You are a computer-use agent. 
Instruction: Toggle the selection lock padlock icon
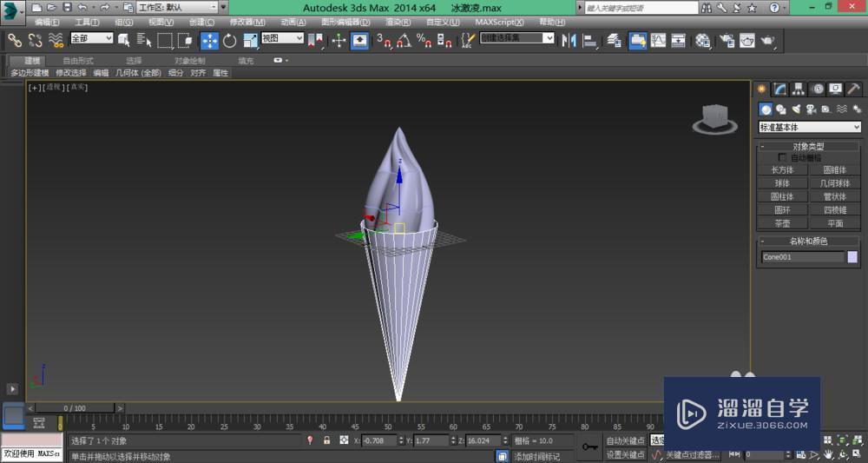[x=326, y=440]
